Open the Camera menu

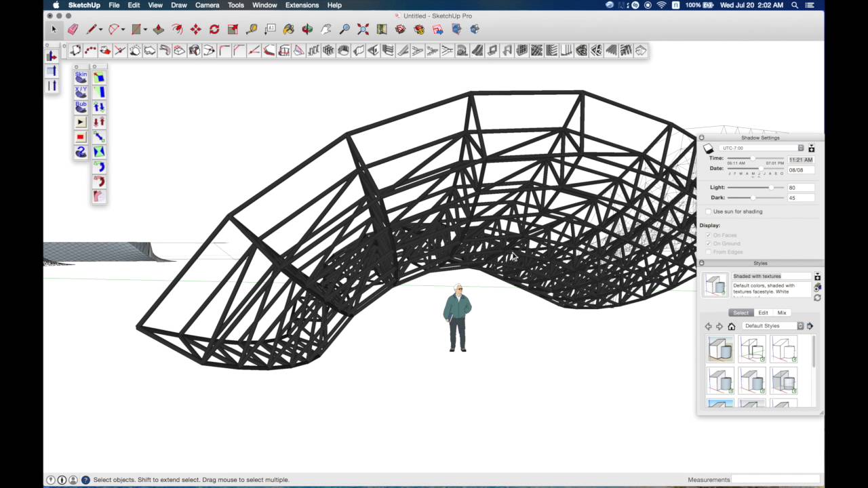pos(207,5)
